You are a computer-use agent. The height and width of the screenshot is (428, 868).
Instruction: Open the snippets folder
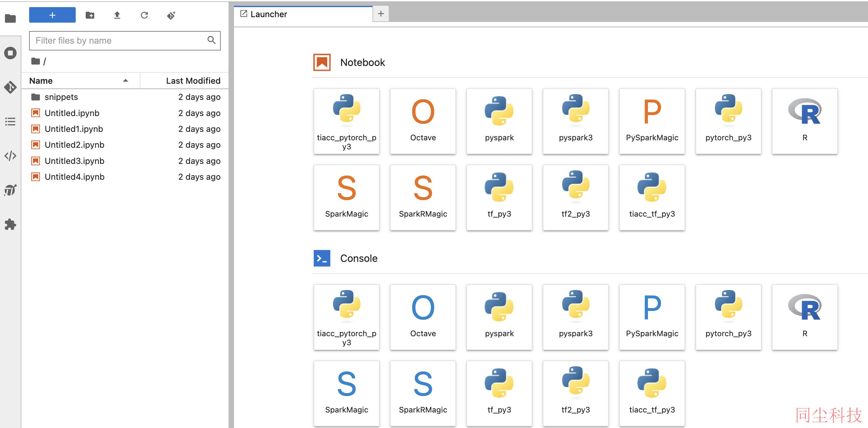[125, 97]
